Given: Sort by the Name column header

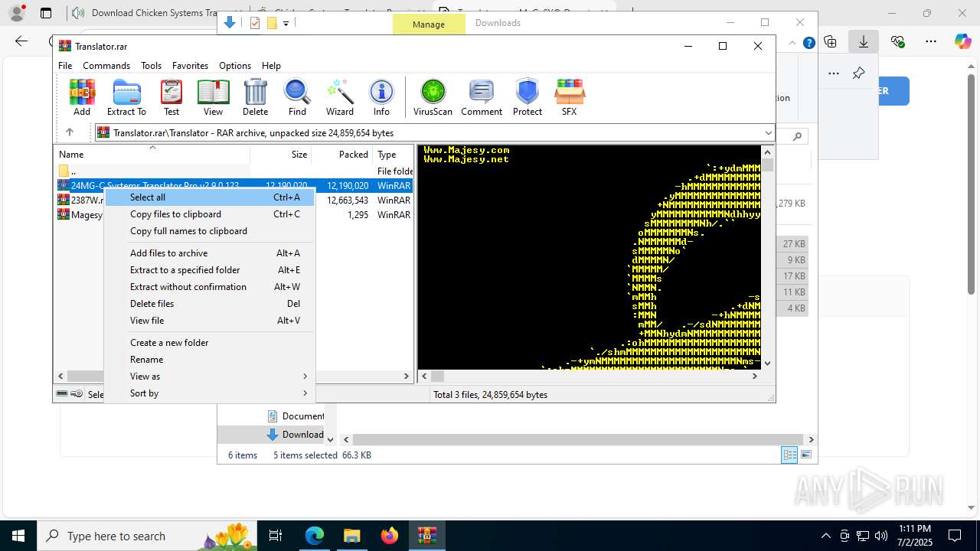Looking at the screenshot, I should click(152, 155).
